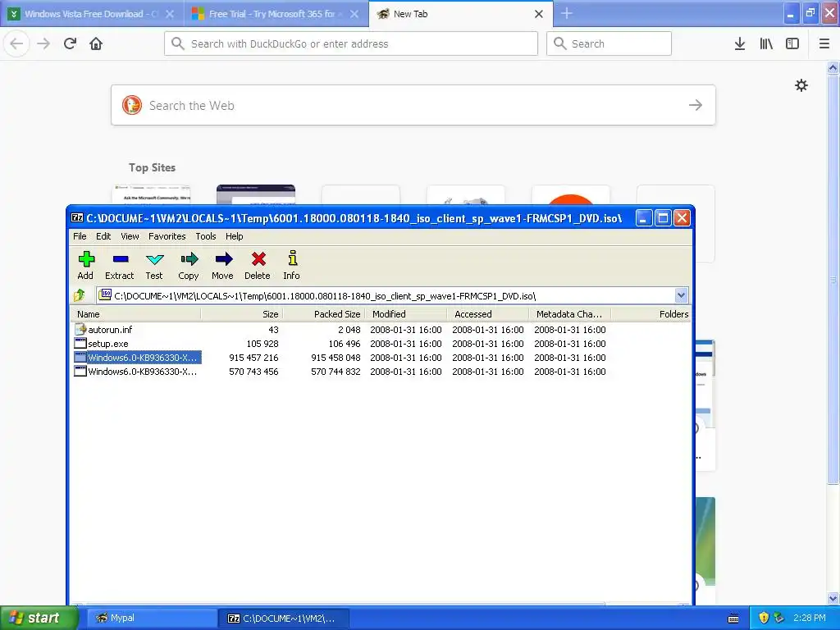Open the browser Downloads panel
This screenshot has height=630, width=840.
740,43
